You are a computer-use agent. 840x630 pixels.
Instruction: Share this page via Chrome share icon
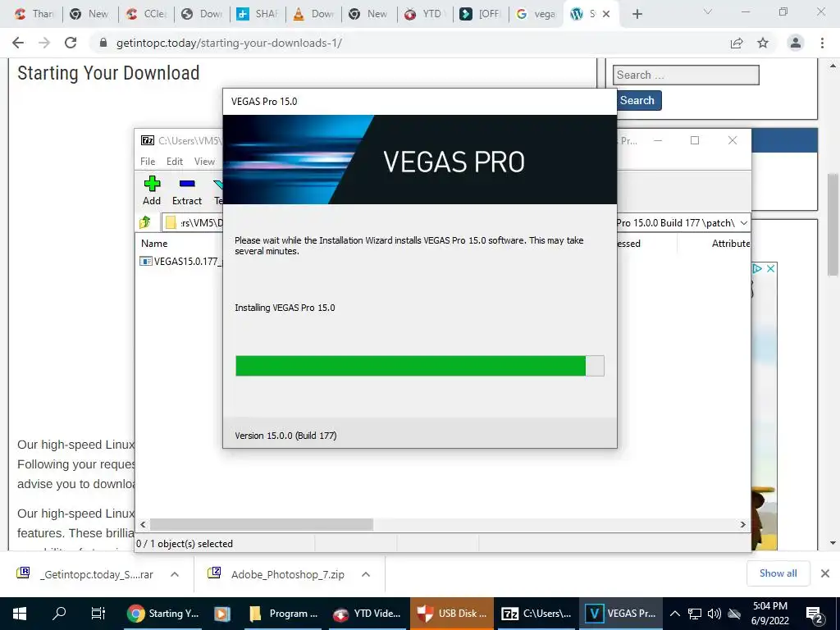[737, 43]
